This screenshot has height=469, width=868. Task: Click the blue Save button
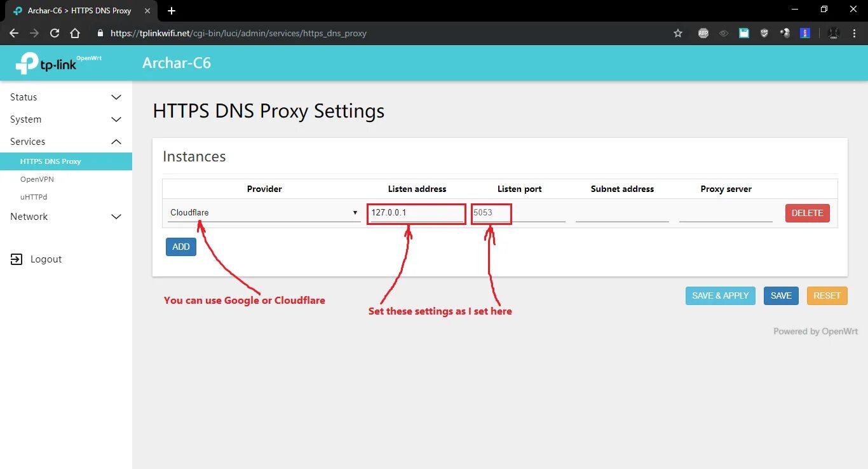pos(781,296)
